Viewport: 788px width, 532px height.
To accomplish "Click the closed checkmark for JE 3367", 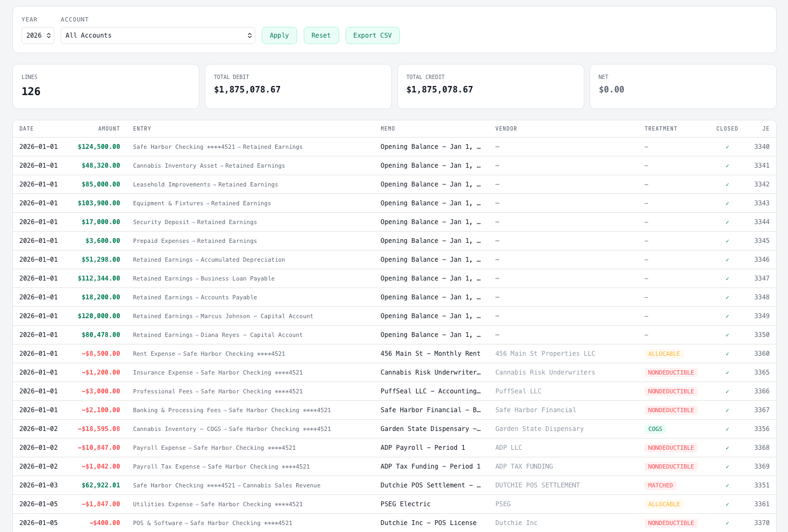I will (727, 411).
